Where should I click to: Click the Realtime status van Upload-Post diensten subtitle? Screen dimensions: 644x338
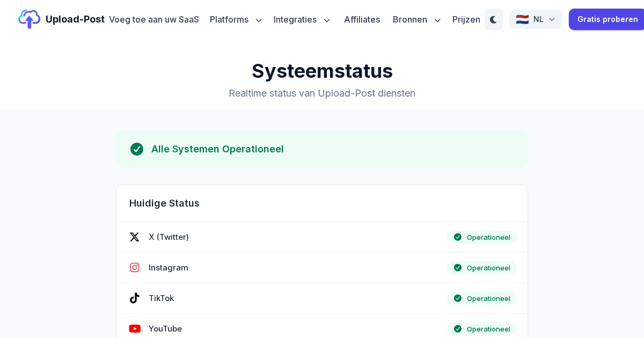(x=322, y=93)
